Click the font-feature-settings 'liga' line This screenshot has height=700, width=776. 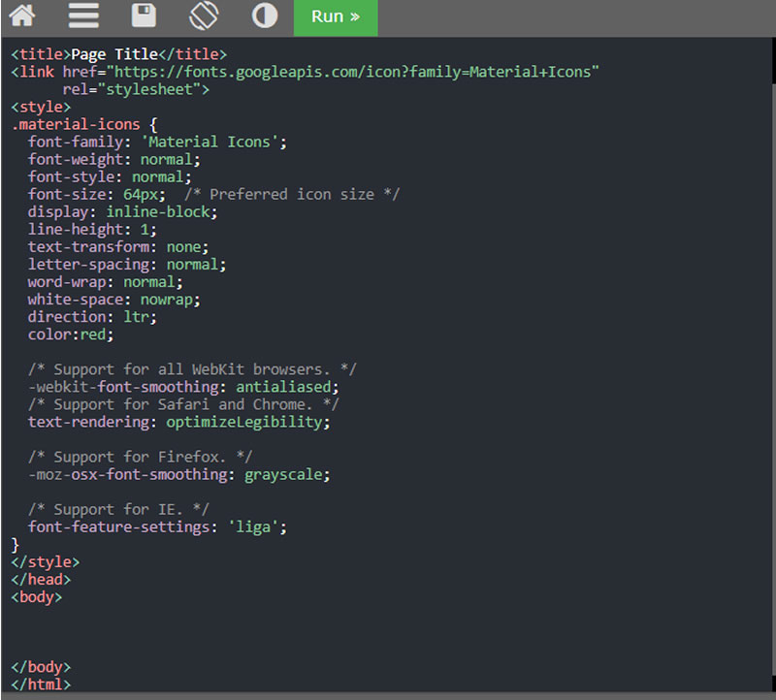point(157,527)
